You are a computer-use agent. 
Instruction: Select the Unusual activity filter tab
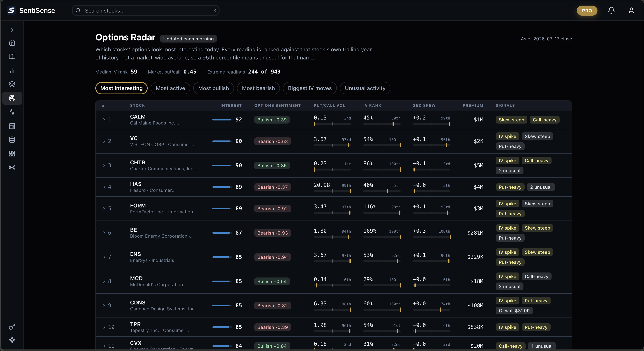tap(365, 88)
